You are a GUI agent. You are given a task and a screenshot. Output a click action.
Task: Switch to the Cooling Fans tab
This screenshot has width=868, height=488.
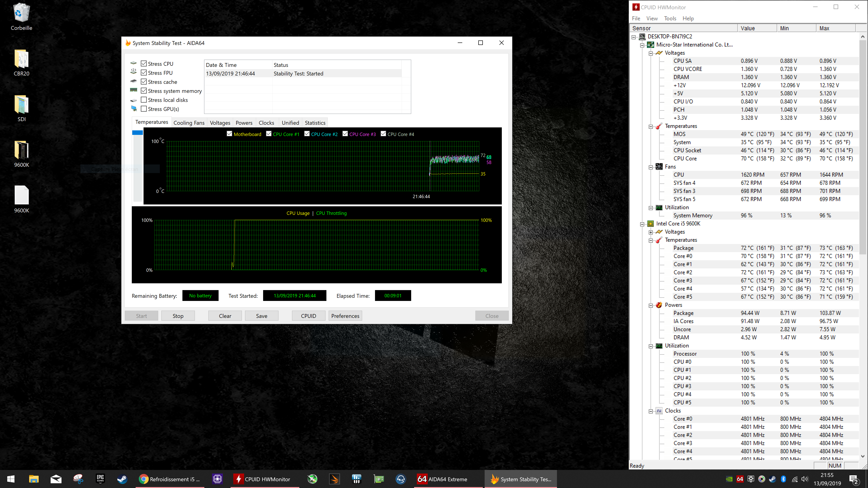189,123
